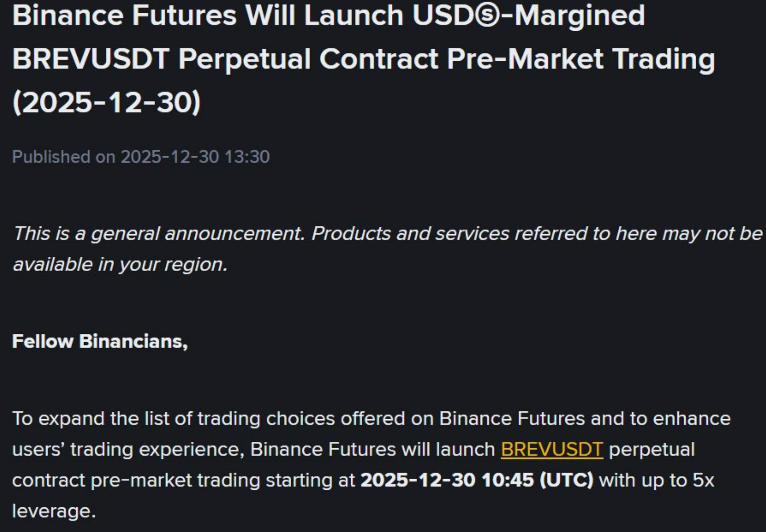This screenshot has width=766, height=532.
Task: Click "Perpetual Contract" in the headline
Action: [308, 59]
